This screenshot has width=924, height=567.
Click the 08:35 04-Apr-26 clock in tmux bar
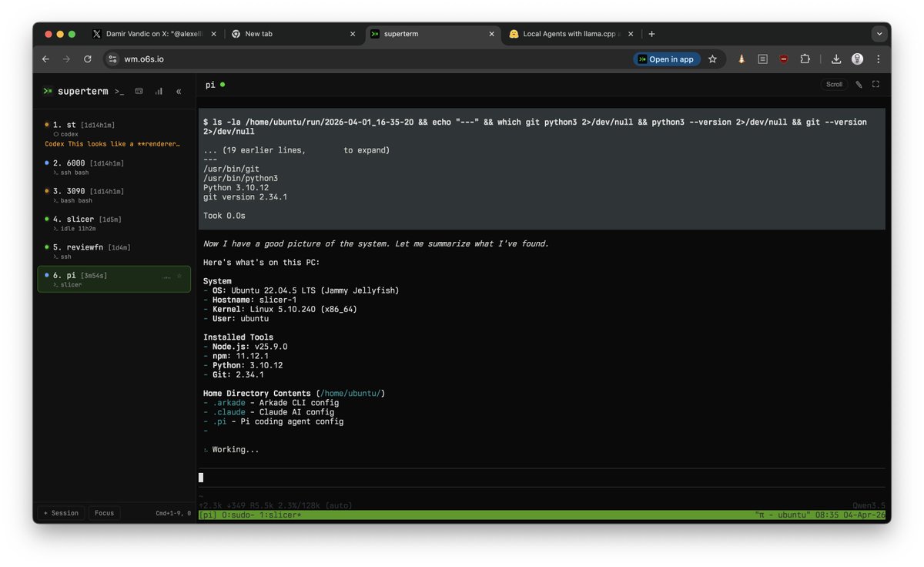[850, 515]
